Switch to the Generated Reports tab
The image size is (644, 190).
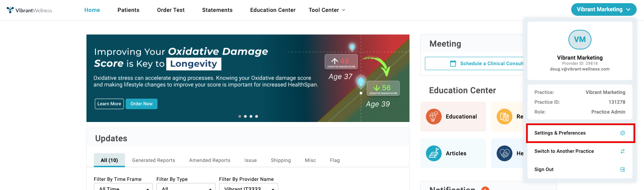(x=154, y=160)
